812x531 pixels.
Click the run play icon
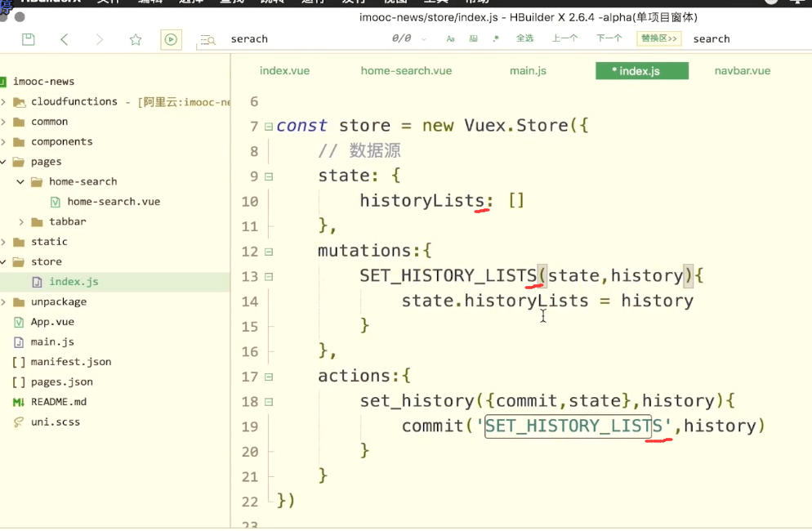pos(171,39)
